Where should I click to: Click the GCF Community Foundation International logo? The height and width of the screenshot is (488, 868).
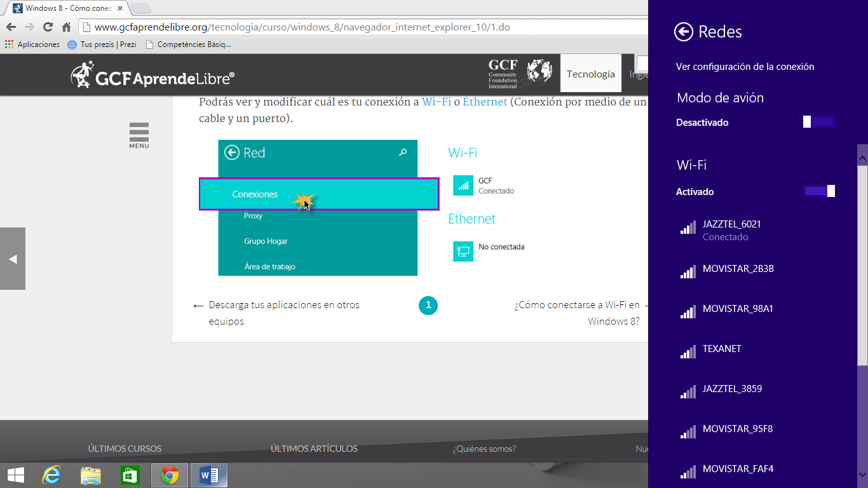520,74
